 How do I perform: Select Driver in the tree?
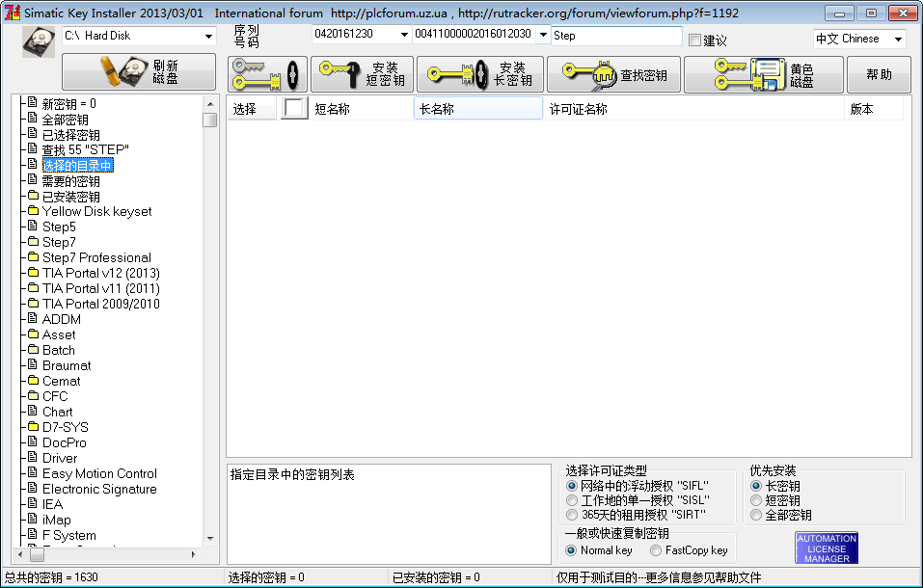coord(60,458)
